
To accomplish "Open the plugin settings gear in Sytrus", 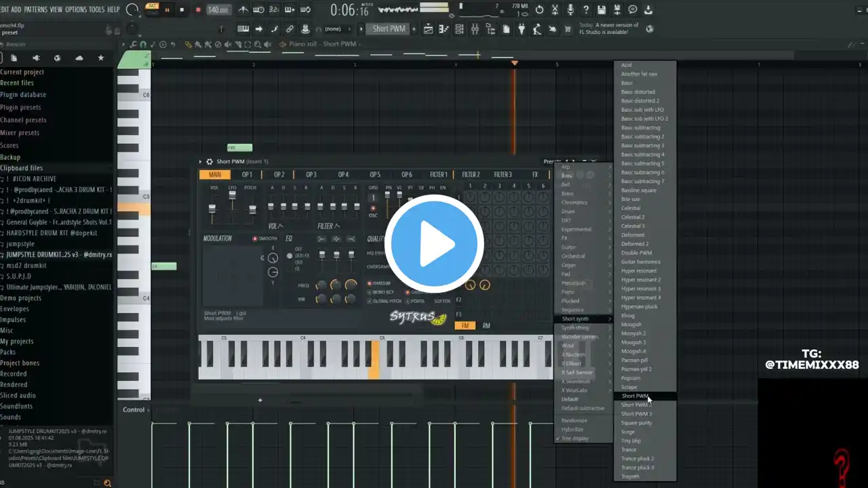I will click(210, 162).
